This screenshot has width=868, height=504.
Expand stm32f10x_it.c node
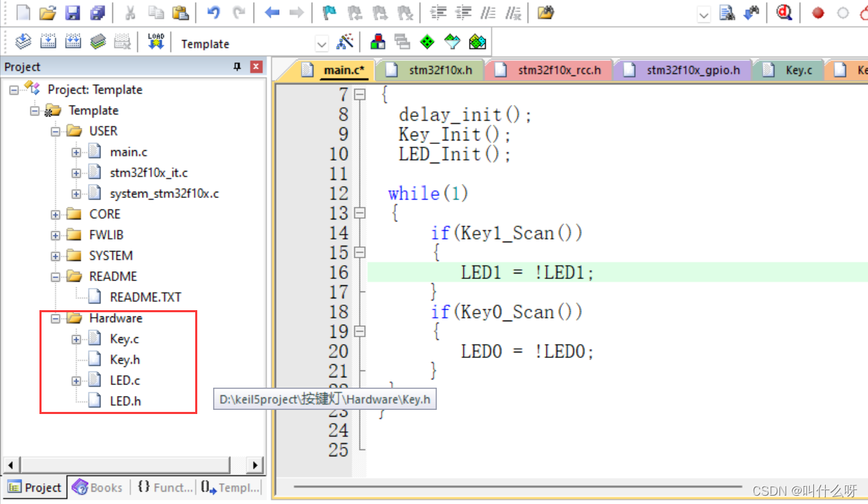(x=76, y=172)
